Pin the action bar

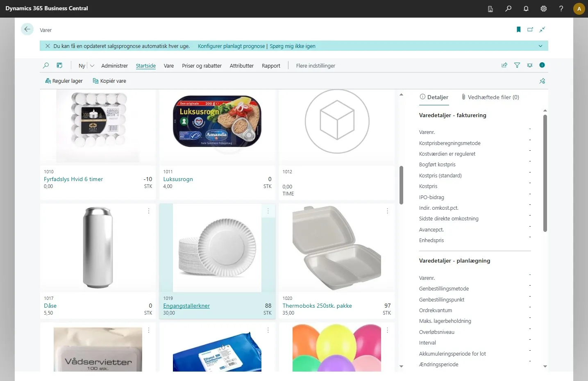click(542, 81)
